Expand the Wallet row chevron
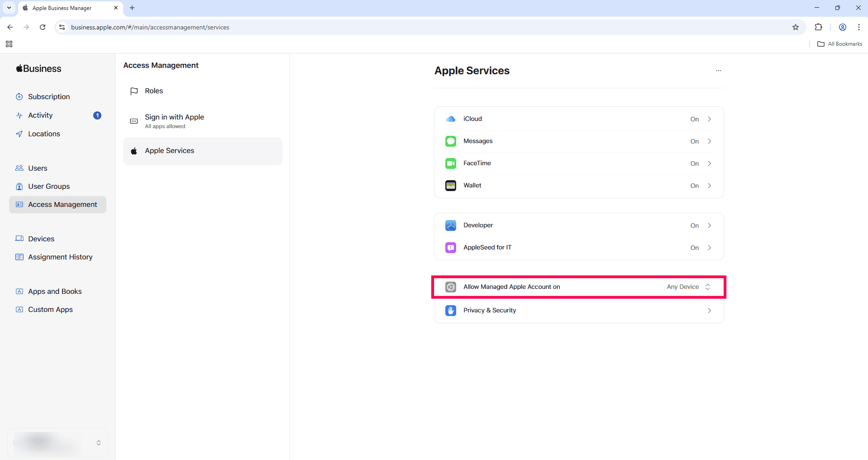Viewport: 868px width, 460px height. coord(710,186)
